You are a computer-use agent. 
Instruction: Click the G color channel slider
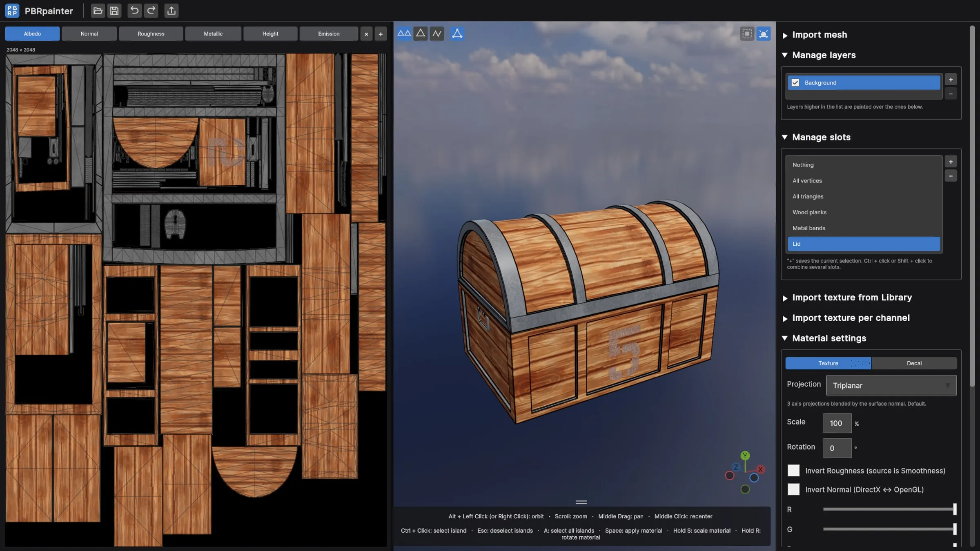889,529
